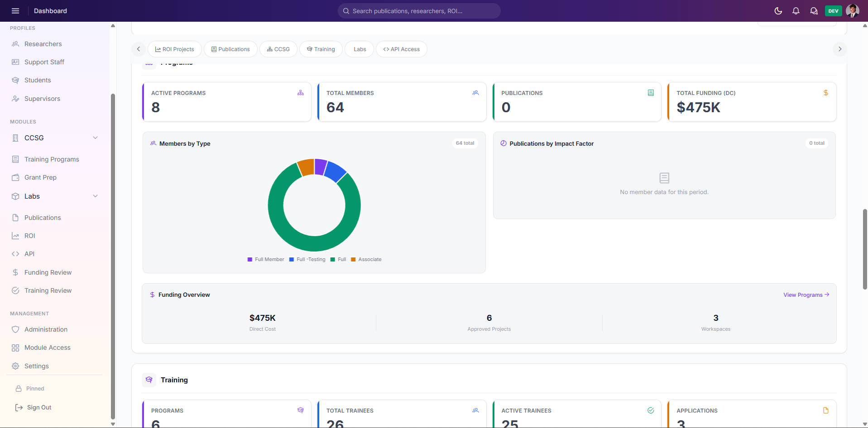The width and height of the screenshot is (868, 428).
Task: Open Researchers in the sidebar
Action: (x=43, y=44)
